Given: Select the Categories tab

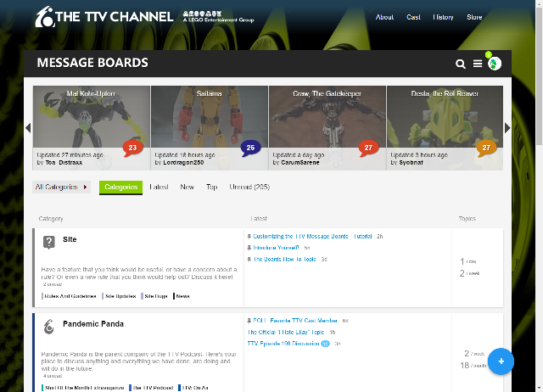Looking at the screenshot, I should click(x=120, y=188).
